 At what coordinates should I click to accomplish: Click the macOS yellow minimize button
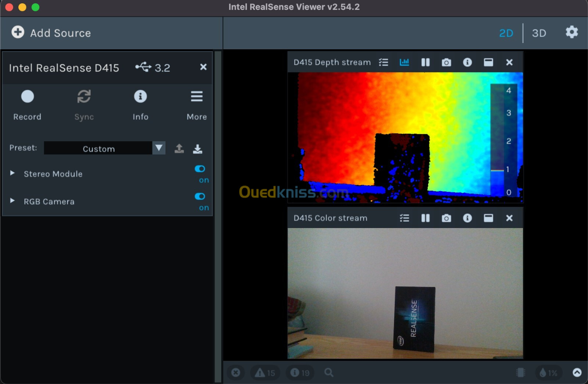click(22, 7)
